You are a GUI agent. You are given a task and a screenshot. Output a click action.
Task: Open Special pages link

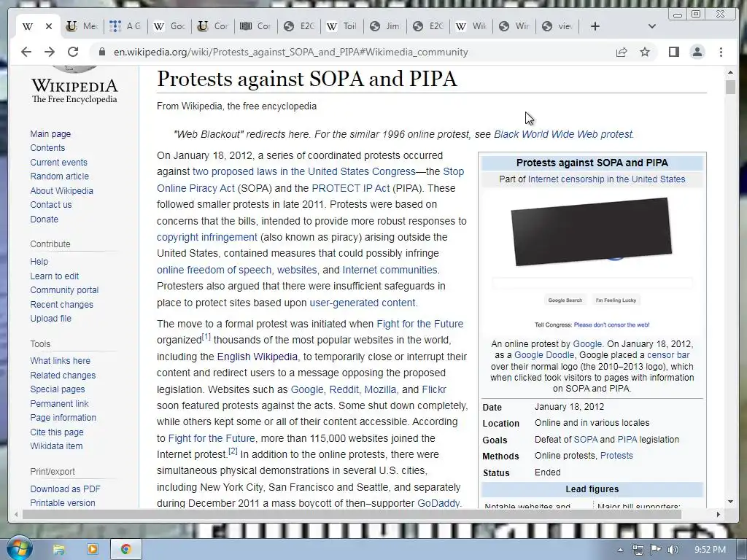pos(57,389)
